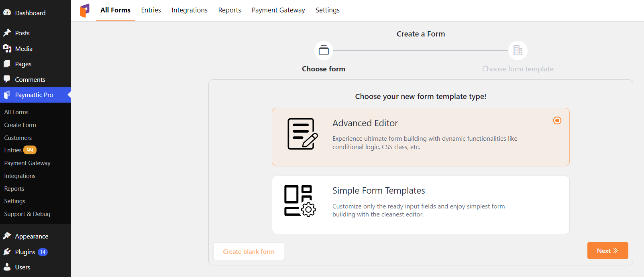Select the Advanced Editor radio button
This screenshot has width=644, height=277.
click(557, 120)
